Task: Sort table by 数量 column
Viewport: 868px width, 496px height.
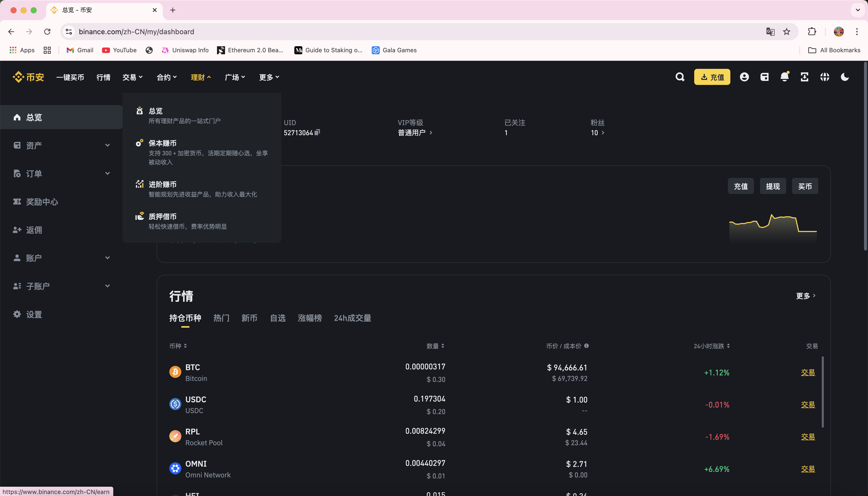Action: pyautogui.click(x=436, y=346)
